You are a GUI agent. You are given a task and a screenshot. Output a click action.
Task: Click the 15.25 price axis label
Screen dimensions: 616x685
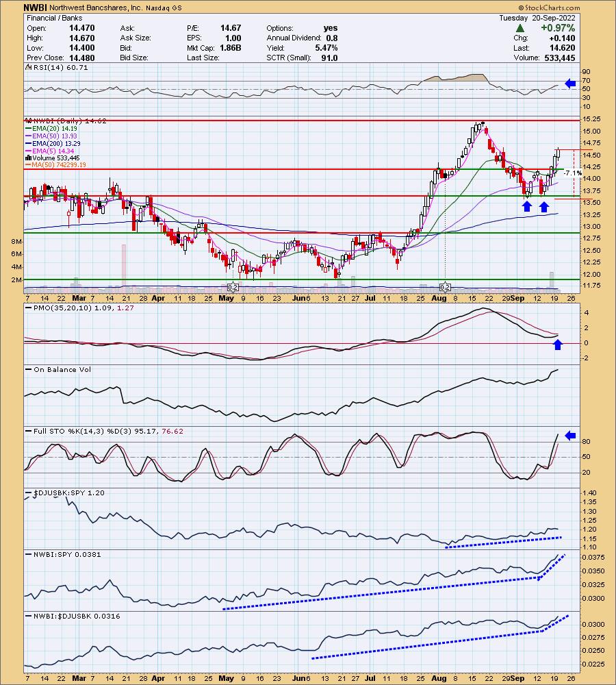(591, 119)
